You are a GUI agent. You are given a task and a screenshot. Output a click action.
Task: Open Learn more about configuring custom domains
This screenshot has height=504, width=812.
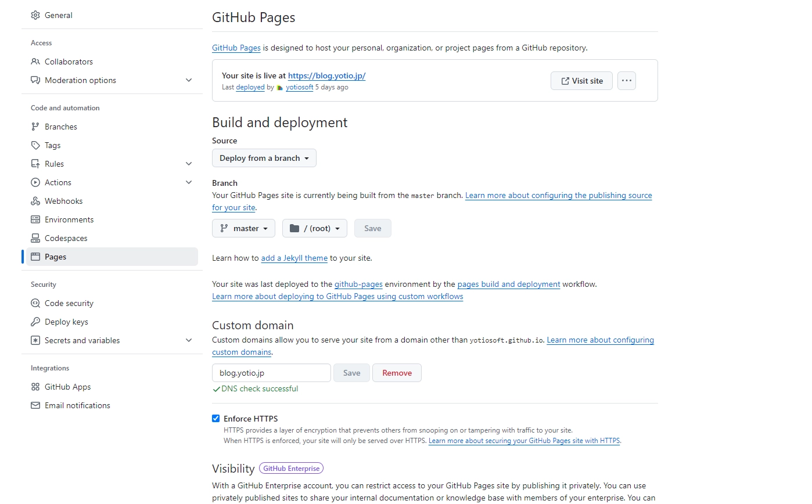[601, 340]
